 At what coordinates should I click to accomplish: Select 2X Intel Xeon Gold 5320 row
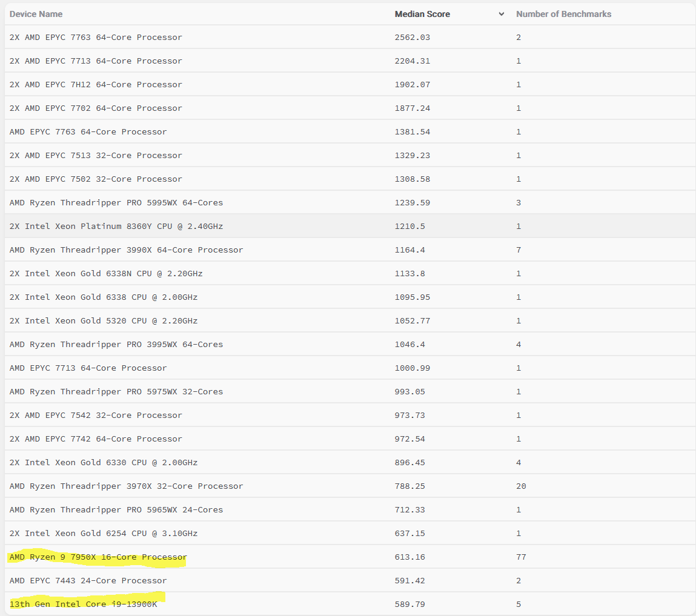point(350,321)
